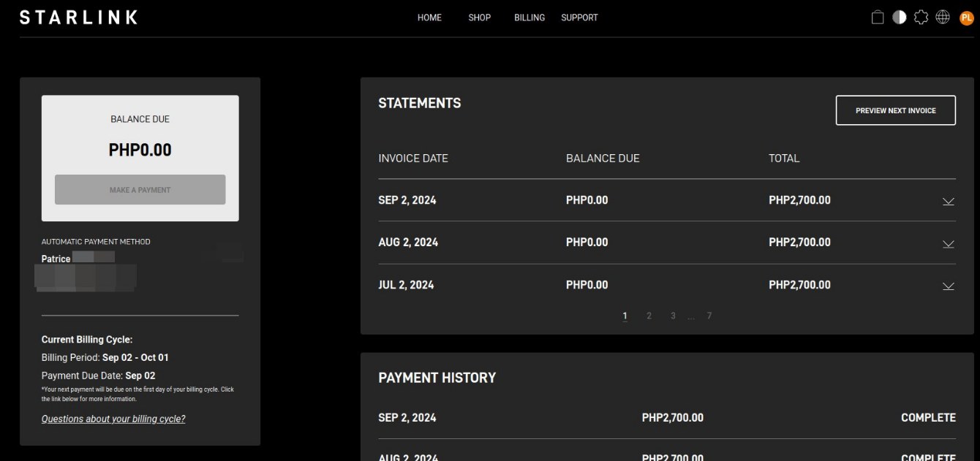Go to the Home menu item
980x461 pixels.
pos(429,18)
